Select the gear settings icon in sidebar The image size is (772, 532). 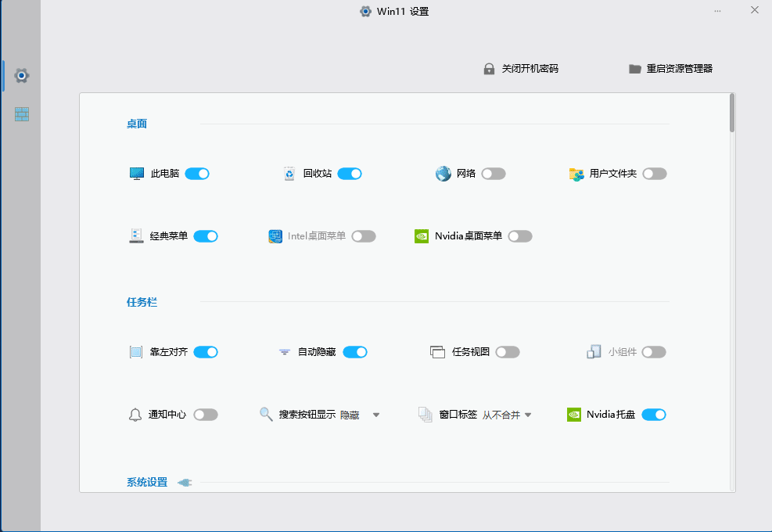click(21, 75)
